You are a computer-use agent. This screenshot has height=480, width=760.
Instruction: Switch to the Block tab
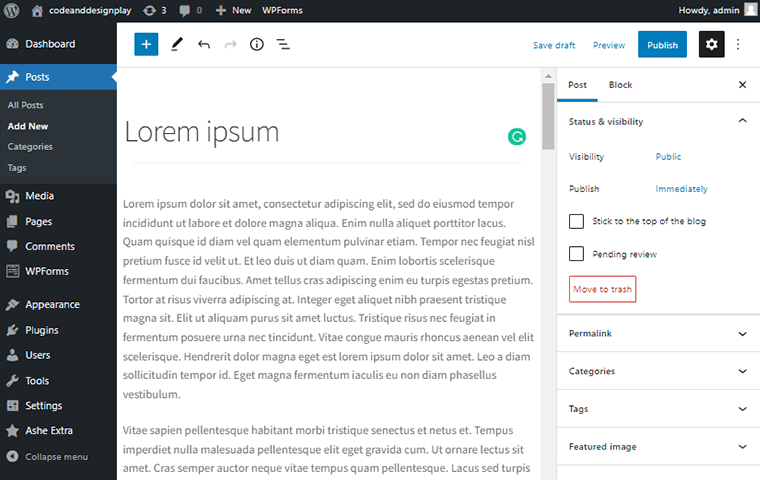[620, 85]
